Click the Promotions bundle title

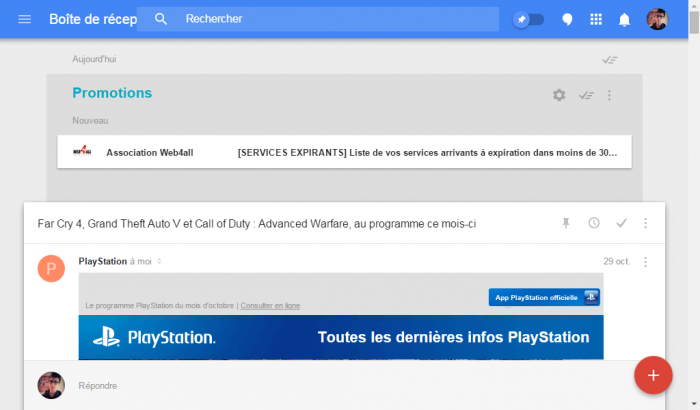coord(112,93)
